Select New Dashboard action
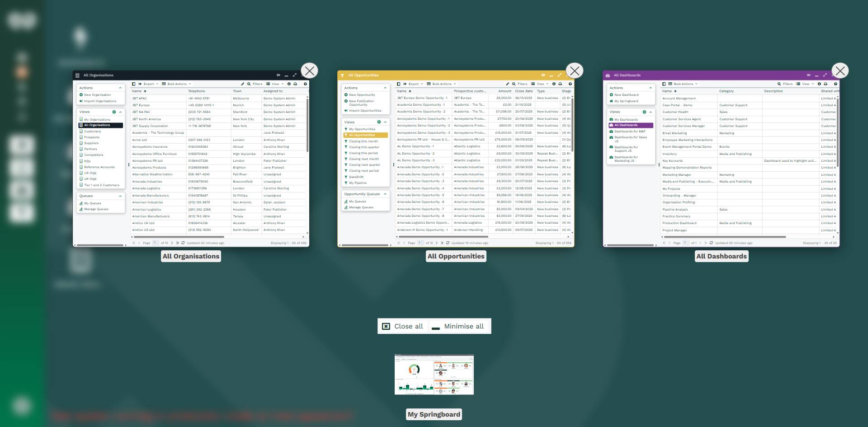This screenshot has width=868, height=427. tap(624, 95)
